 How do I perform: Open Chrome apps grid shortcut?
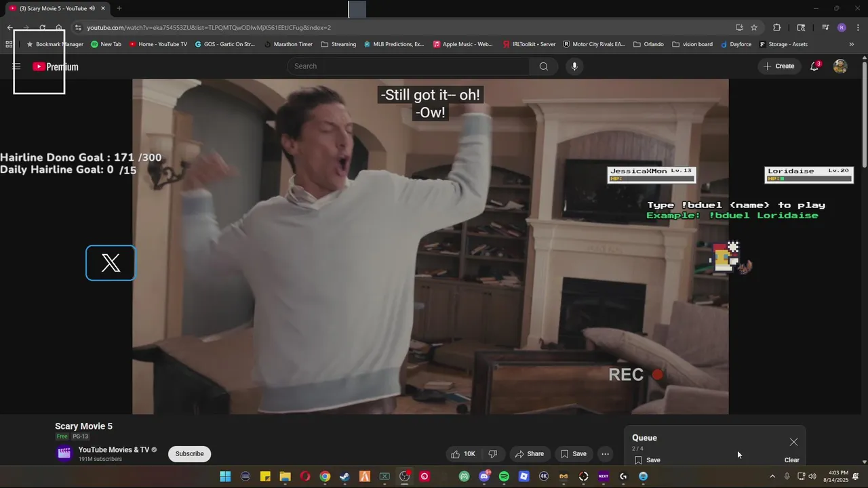(x=9, y=44)
